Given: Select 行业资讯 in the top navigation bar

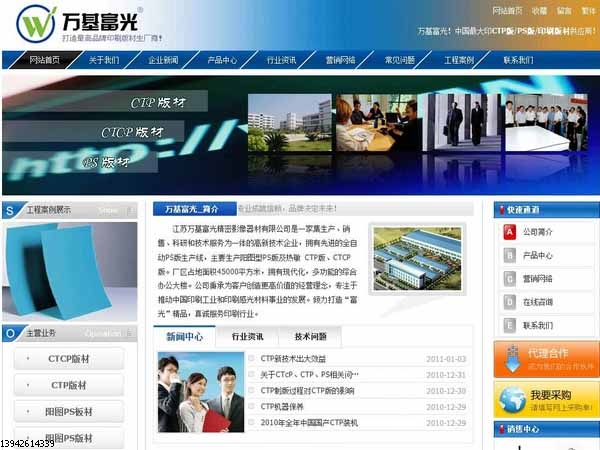Looking at the screenshot, I should 281,60.
